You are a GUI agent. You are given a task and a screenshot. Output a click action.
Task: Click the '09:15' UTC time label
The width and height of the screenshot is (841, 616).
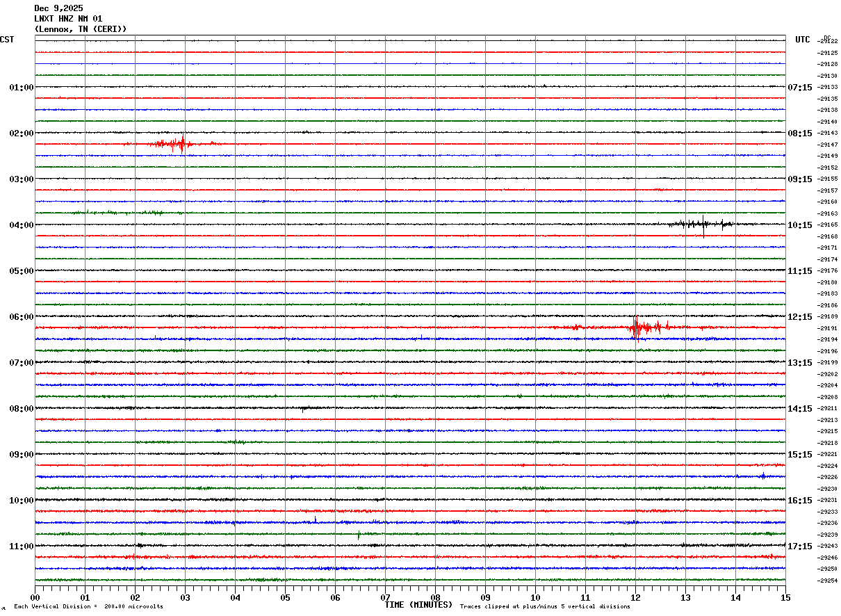[x=800, y=179]
